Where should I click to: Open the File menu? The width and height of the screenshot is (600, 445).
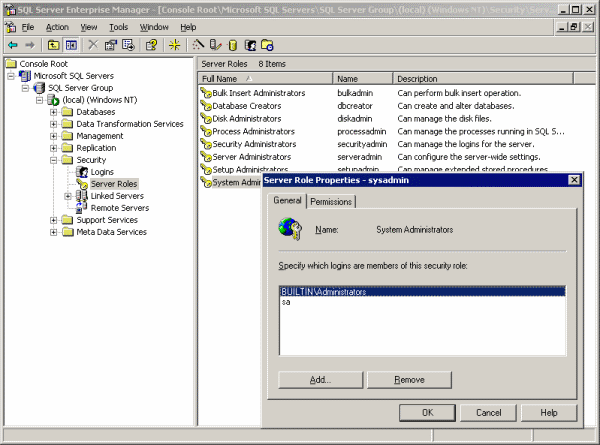[x=28, y=27]
